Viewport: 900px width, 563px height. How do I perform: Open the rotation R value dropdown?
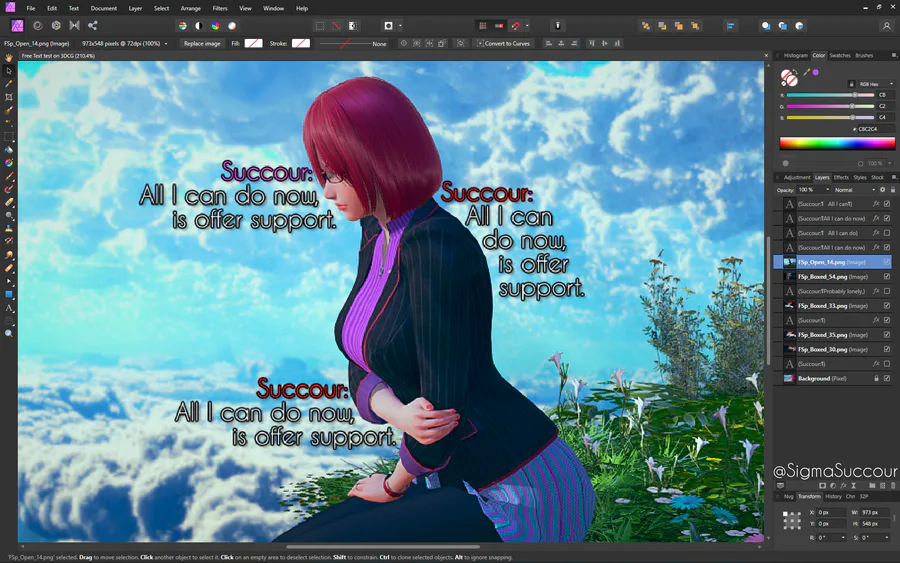[x=843, y=538]
